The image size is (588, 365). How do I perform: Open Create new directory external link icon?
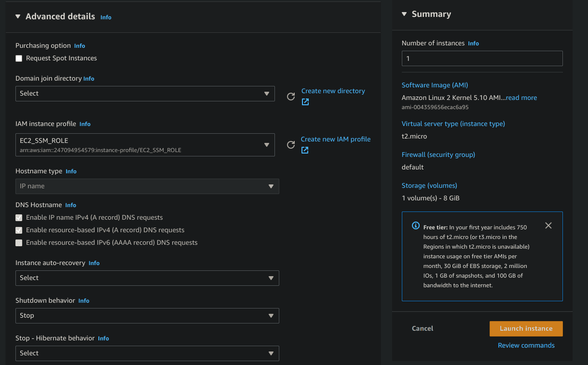point(305,102)
